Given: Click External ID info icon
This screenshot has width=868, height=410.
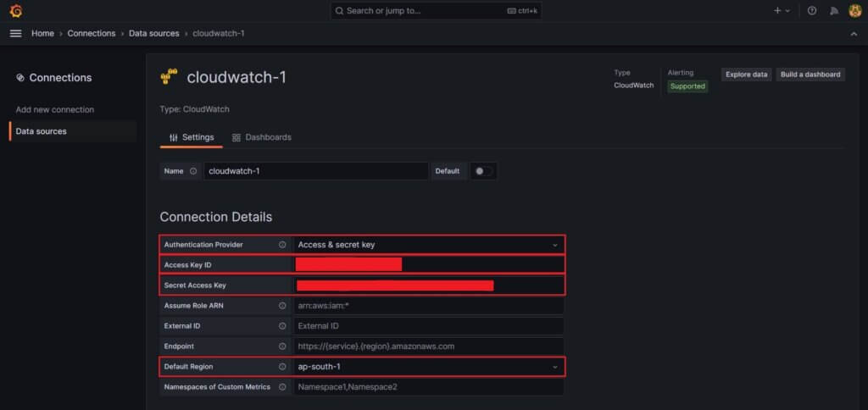Looking at the screenshot, I should 282,326.
